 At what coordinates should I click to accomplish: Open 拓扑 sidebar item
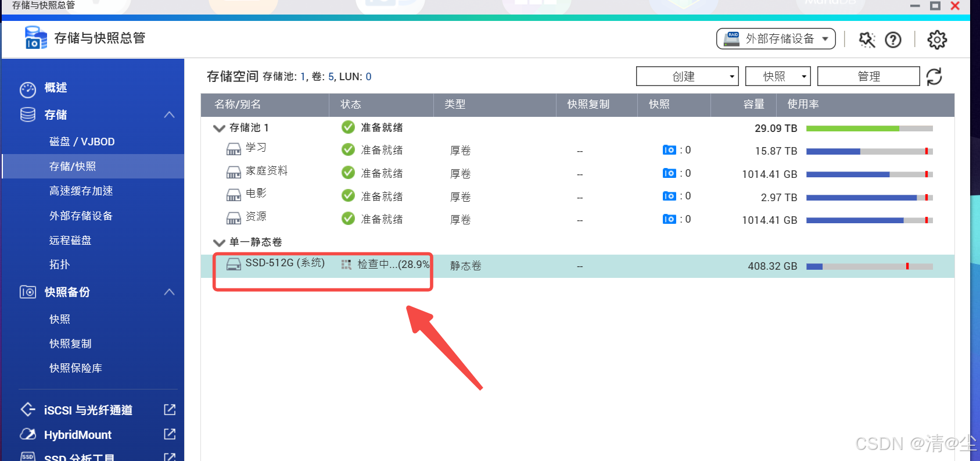[59, 265]
